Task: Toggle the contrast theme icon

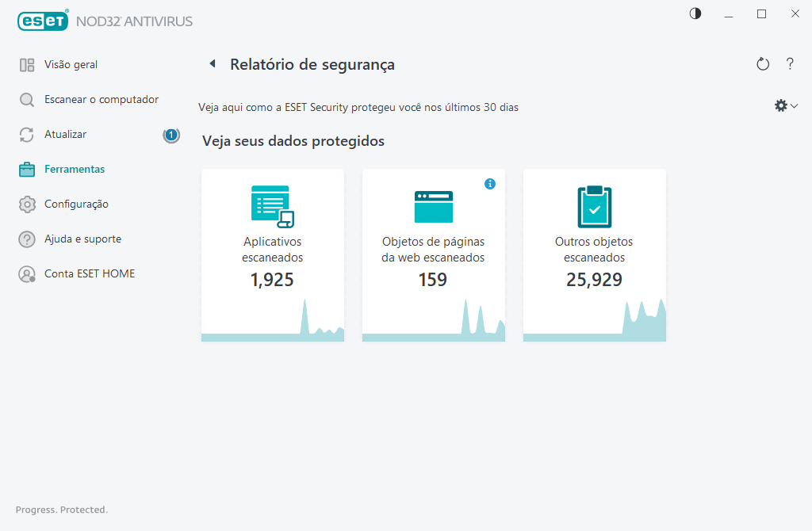Action: click(695, 14)
